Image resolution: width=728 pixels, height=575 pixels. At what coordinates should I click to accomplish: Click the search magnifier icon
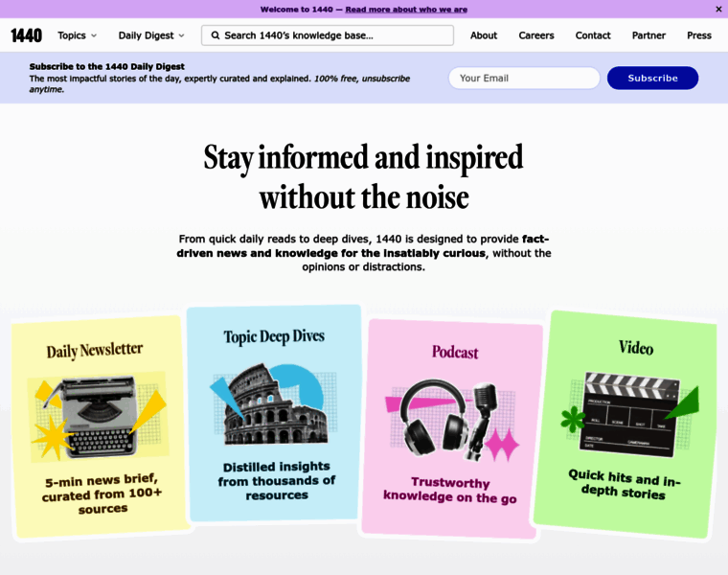[216, 35]
